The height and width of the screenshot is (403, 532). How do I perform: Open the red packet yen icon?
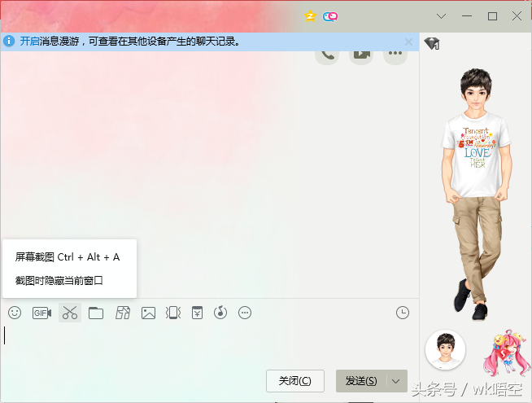pos(197,313)
